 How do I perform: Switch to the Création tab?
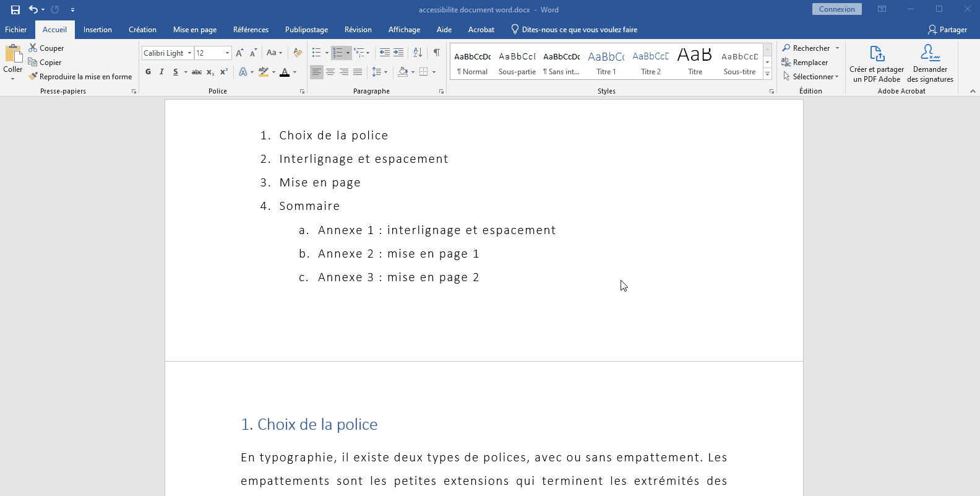[142, 30]
